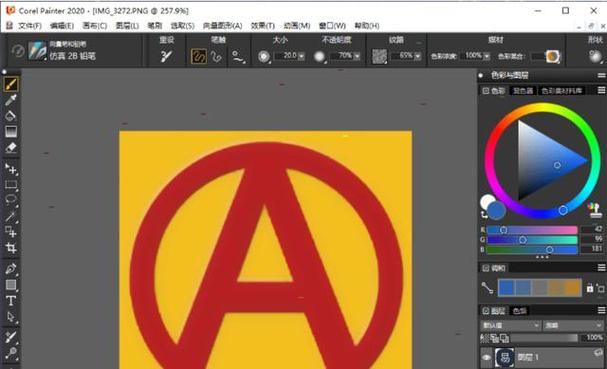
Task: Open the color panel options menu
Action: (x=601, y=90)
